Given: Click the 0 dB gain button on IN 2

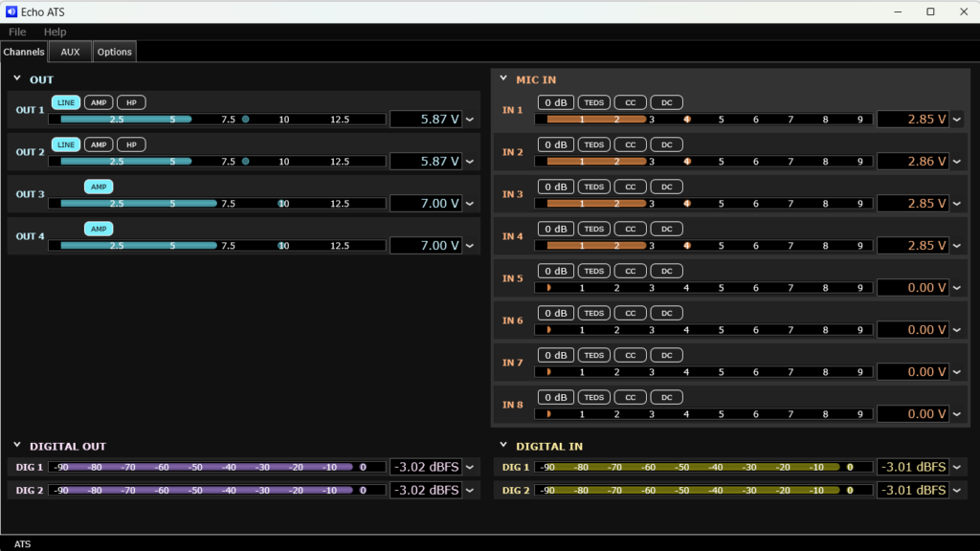Looking at the screenshot, I should pyautogui.click(x=555, y=144).
